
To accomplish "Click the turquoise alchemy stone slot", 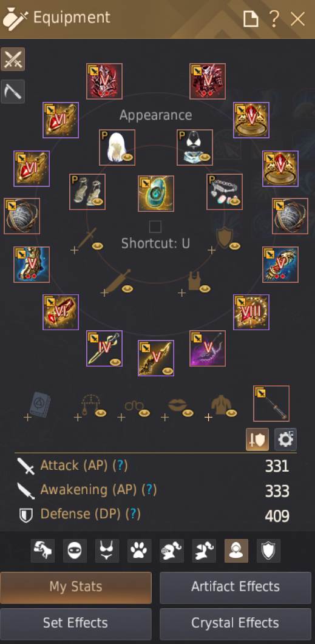I will (155, 194).
